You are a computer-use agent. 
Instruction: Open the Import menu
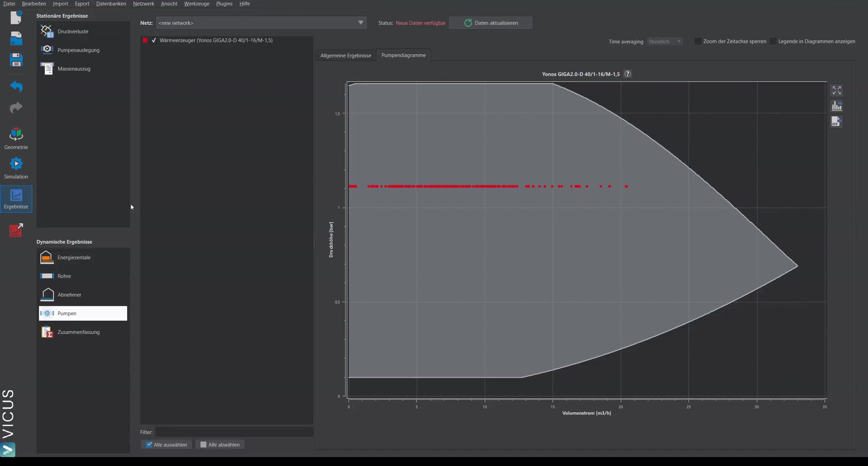(61, 4)
